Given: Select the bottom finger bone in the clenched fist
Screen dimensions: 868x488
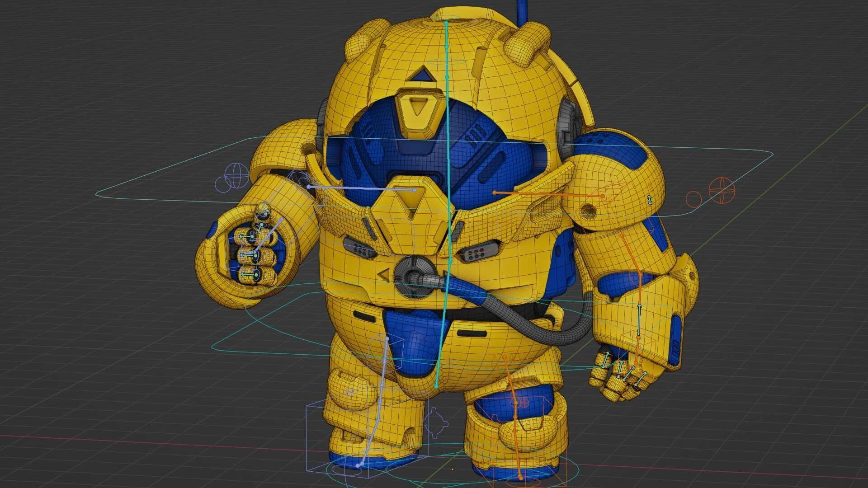Looking at the screenshot, I should pyautogui.click(x=250, y=274).
